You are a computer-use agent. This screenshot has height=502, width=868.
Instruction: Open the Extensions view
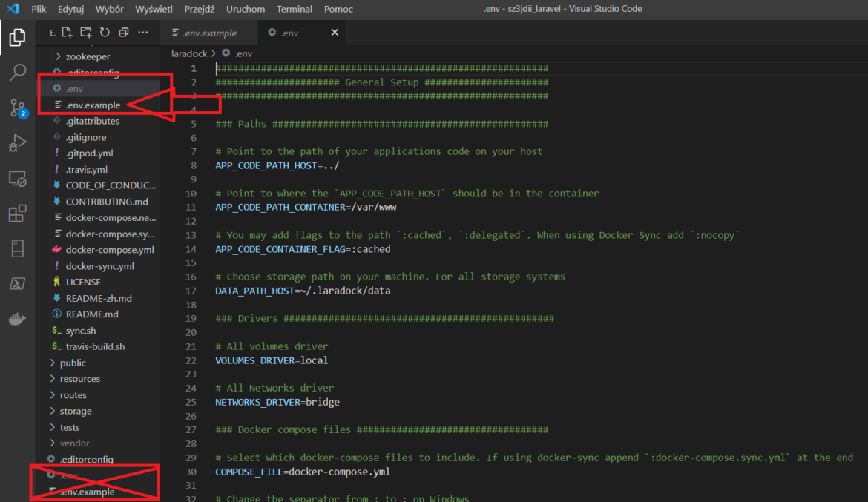(x=17, y=212)
